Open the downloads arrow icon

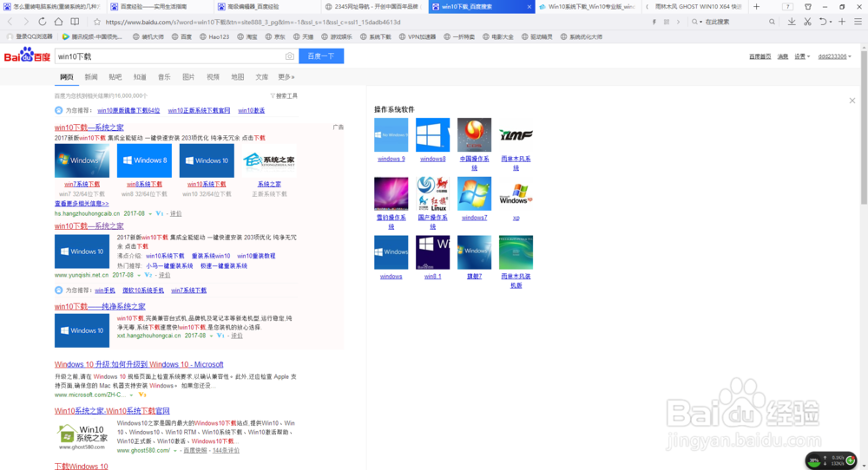click(x=792, y=22)
